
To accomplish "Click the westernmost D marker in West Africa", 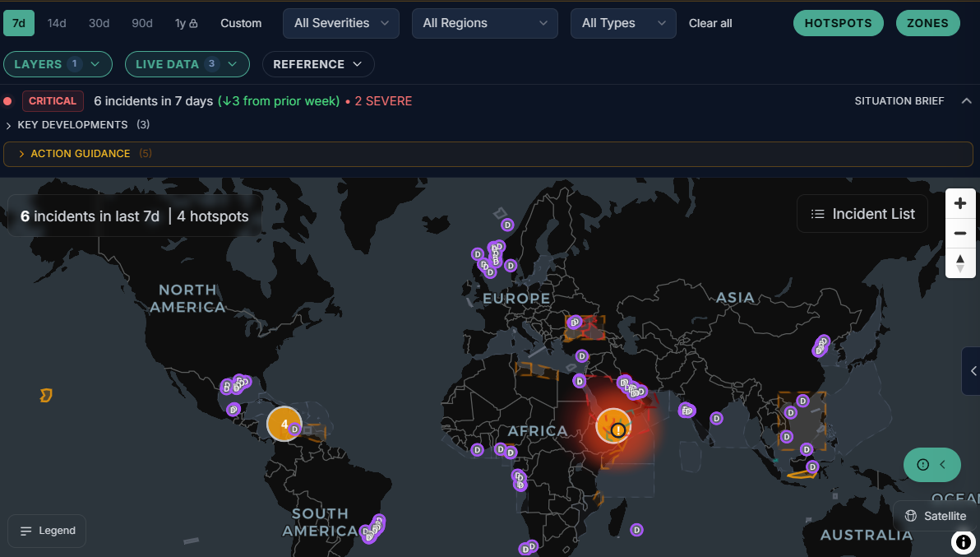I will [x=478, y=450].
